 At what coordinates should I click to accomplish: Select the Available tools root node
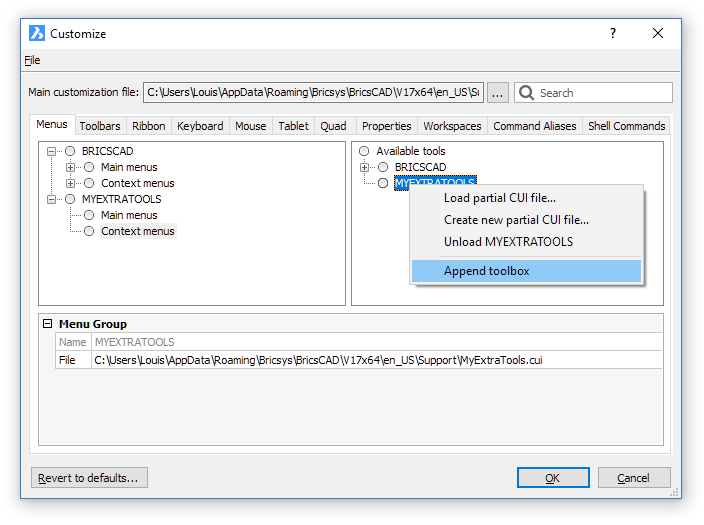click(x=410, y=151)
